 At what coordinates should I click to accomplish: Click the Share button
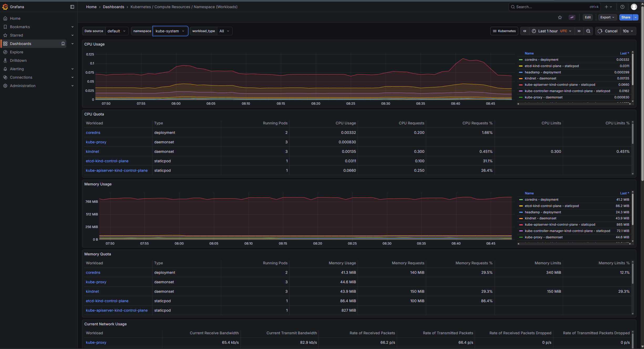[x=626, y=17]
